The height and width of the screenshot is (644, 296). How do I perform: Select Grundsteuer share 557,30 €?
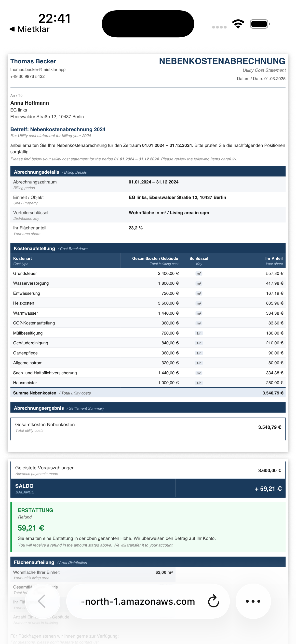[x=274, y=273]
